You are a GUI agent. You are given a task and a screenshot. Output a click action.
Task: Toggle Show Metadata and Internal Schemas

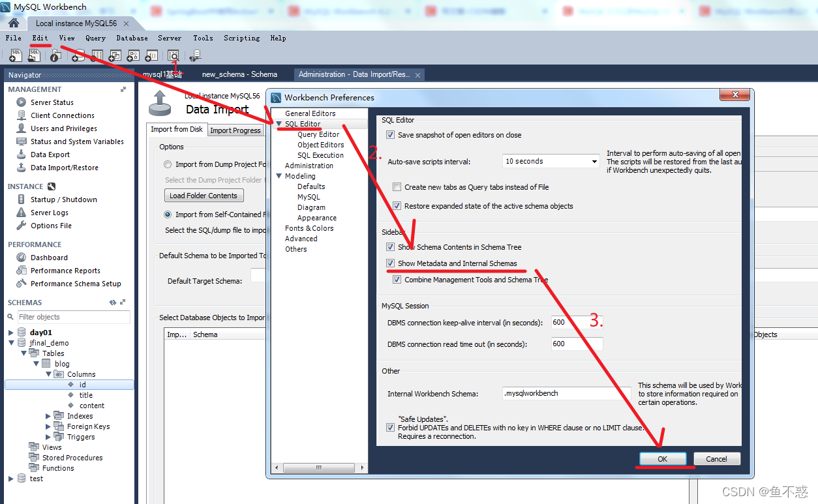click(391, 263)
